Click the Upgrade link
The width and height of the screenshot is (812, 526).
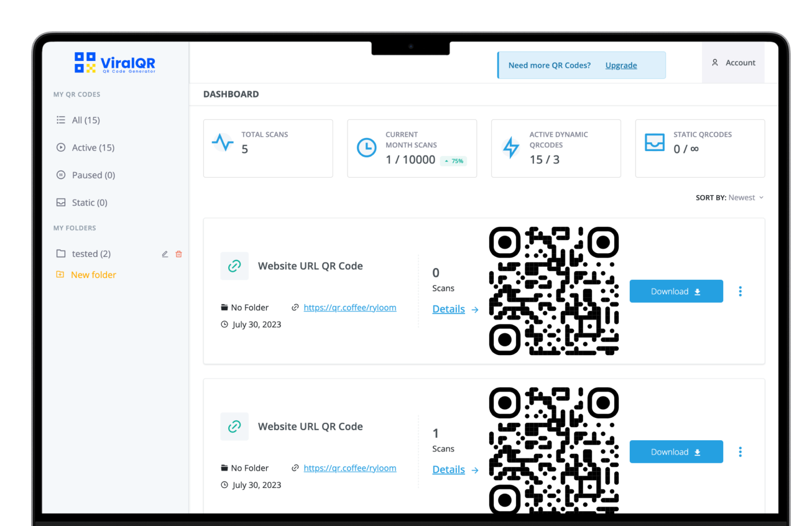pos(621,65)
